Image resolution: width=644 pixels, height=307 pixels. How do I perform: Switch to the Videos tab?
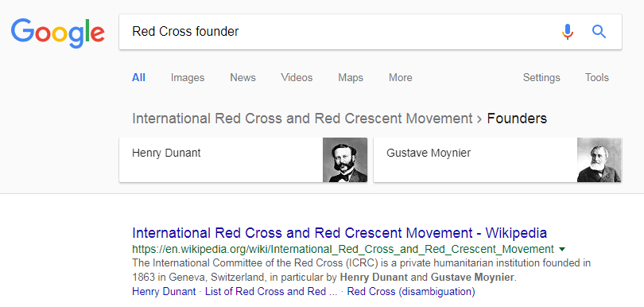[297, 78]
